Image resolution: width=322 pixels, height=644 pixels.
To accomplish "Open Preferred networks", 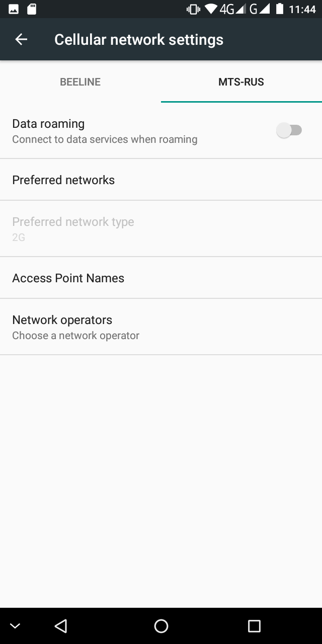I will coord(63,180).
